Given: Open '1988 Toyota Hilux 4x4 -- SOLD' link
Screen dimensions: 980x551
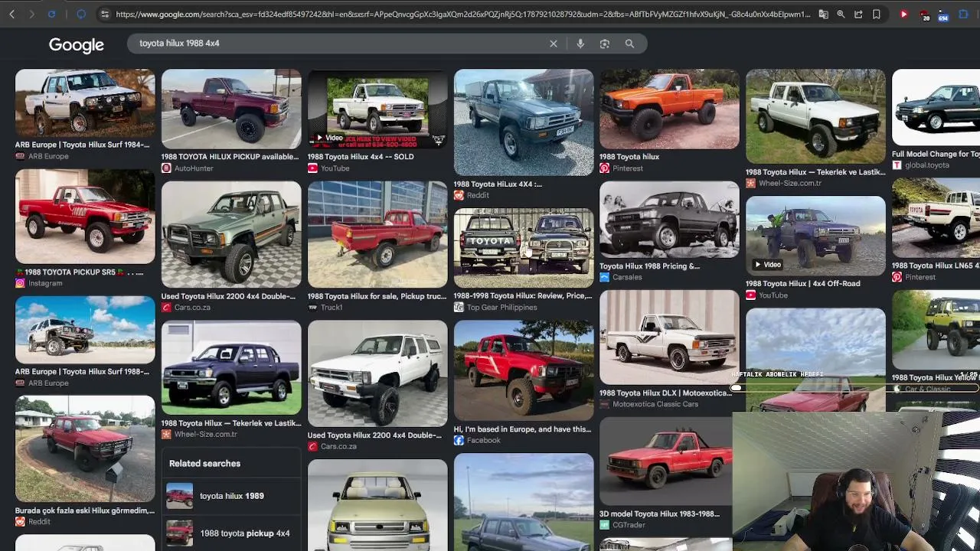Looking at the screenshot, I should point(361,157).
